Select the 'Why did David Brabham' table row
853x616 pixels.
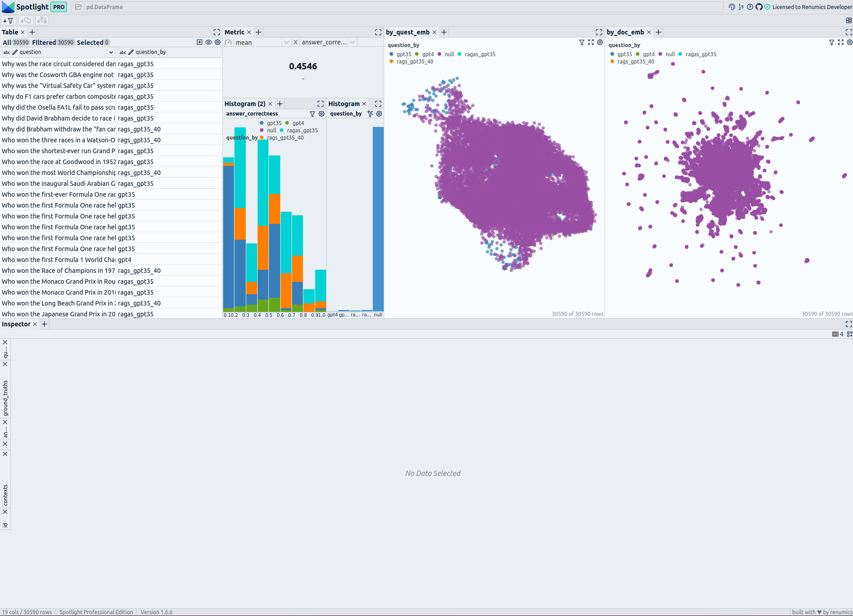[58, 118]
